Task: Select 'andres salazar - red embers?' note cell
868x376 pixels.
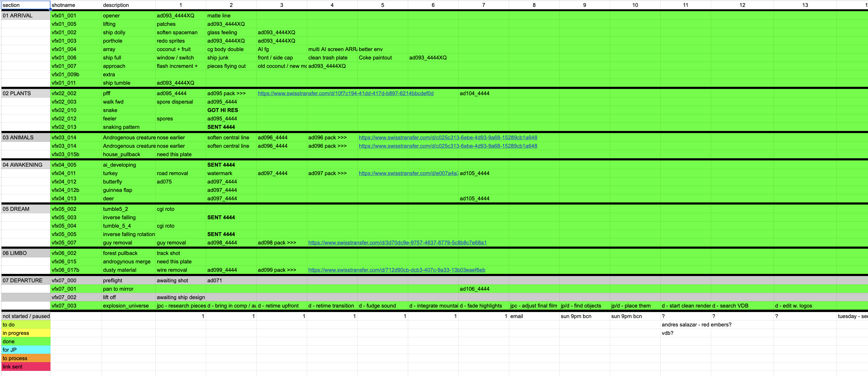Action: coord(685,325)
